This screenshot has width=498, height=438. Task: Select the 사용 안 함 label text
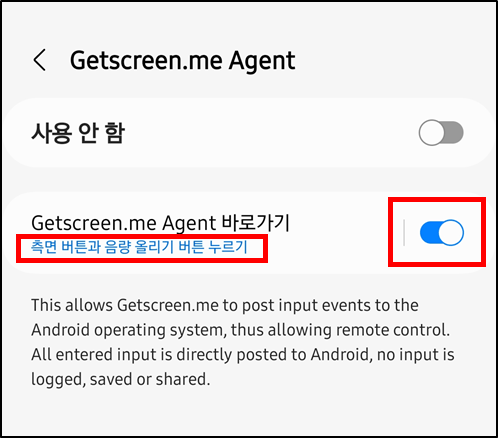78,133
